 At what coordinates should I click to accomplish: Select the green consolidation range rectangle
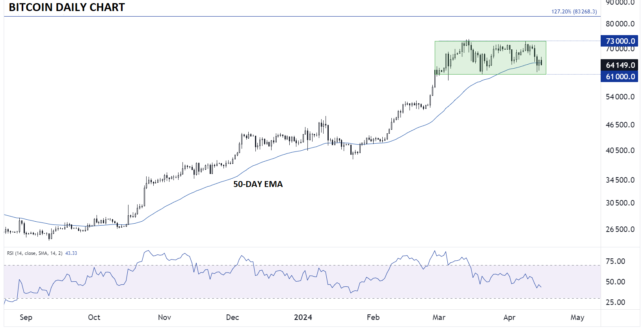pos(490,58)
